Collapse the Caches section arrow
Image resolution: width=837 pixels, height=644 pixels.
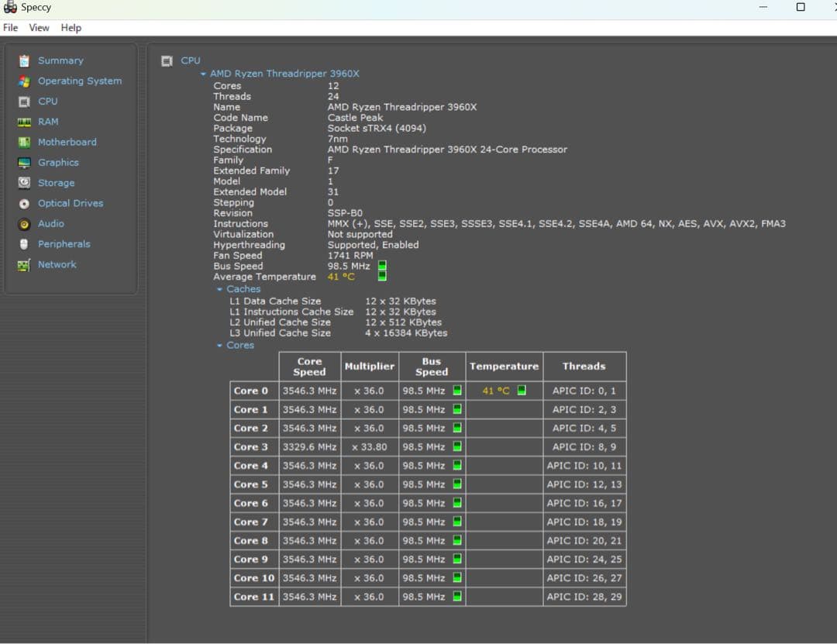(219, 289)
